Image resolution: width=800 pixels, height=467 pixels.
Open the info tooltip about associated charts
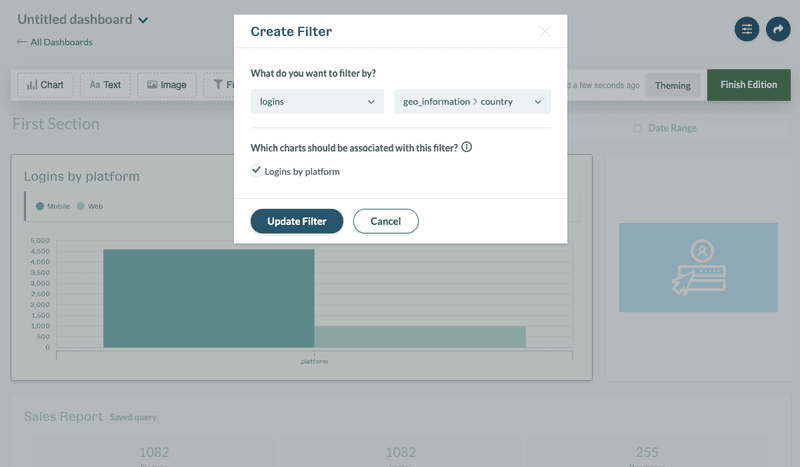point(466,147)
